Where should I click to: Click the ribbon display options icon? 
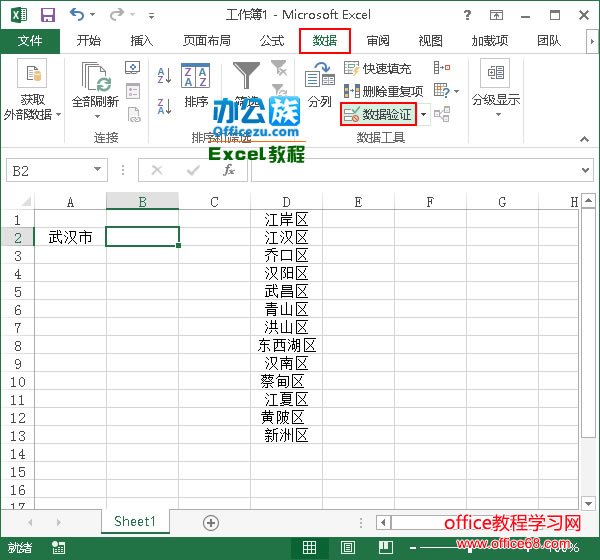tap(496, 15)
